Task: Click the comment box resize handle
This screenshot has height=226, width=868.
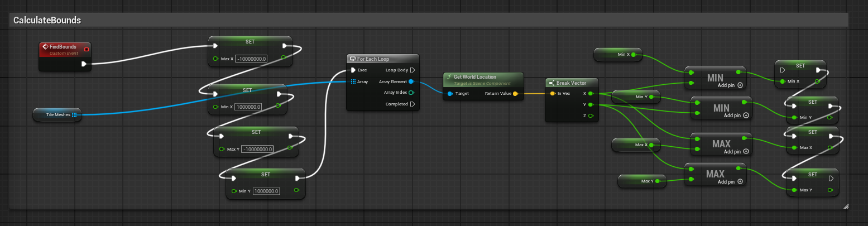Action: [x=845, y=206]
